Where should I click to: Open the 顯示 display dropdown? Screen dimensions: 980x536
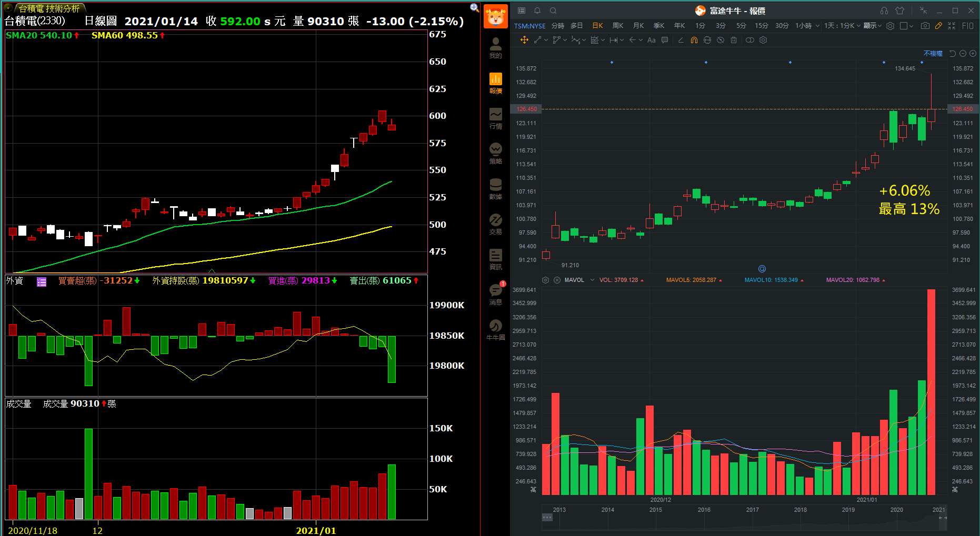tap(873, 26)
